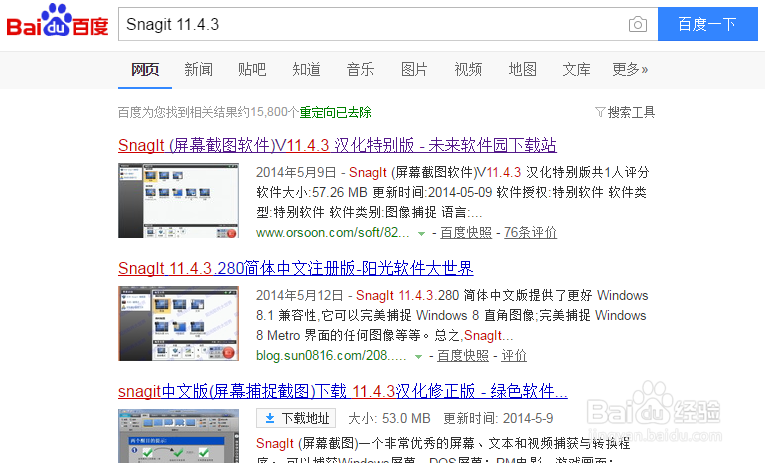Click the text 百度为您找到相关结果约15,800个

click(208, 112)
